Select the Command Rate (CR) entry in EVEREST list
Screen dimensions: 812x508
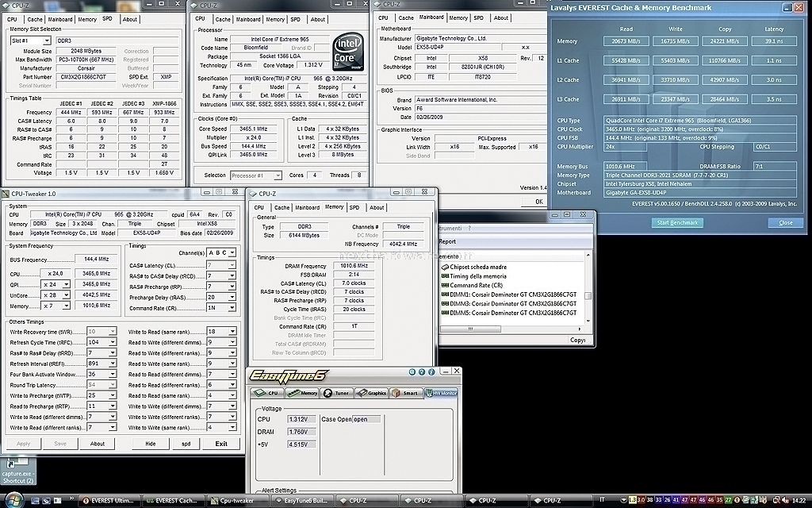472,286
